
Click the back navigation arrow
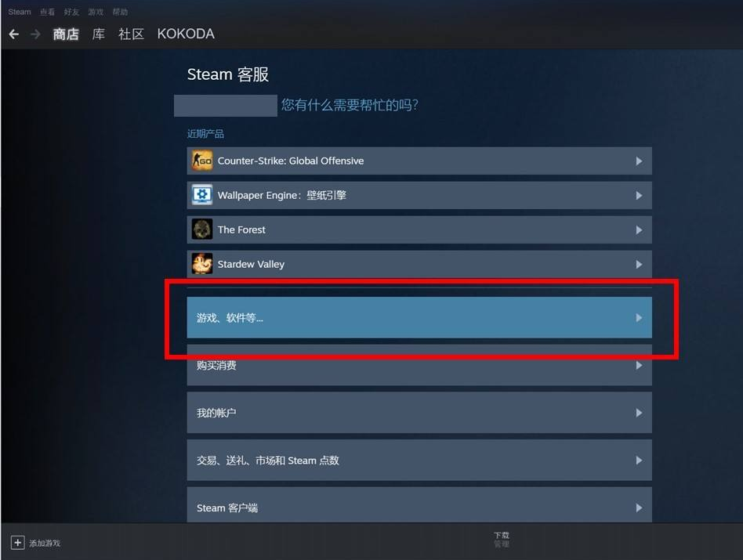coord(14,34)
